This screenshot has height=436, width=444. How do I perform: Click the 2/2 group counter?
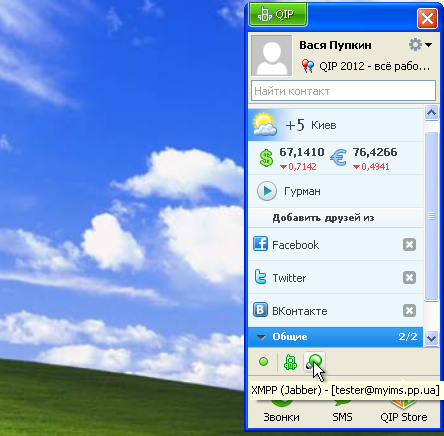pyautogui.click(x=408, y=337)
